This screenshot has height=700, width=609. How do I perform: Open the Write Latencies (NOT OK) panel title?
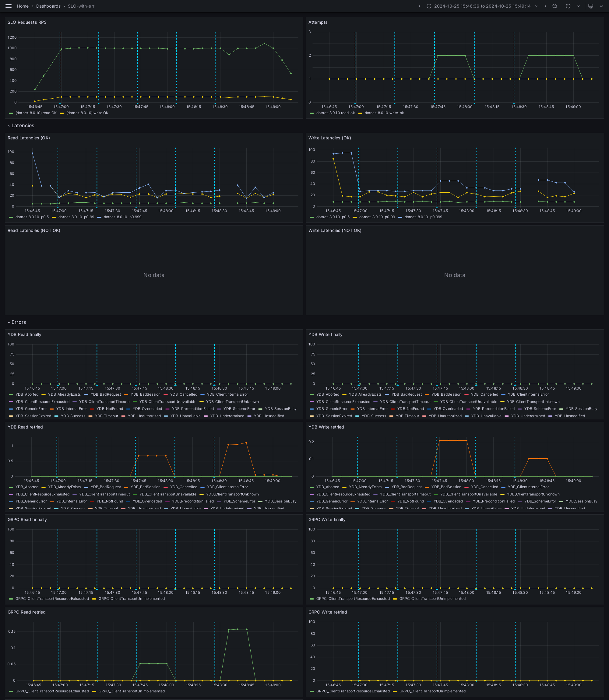[x=335, y=231]
